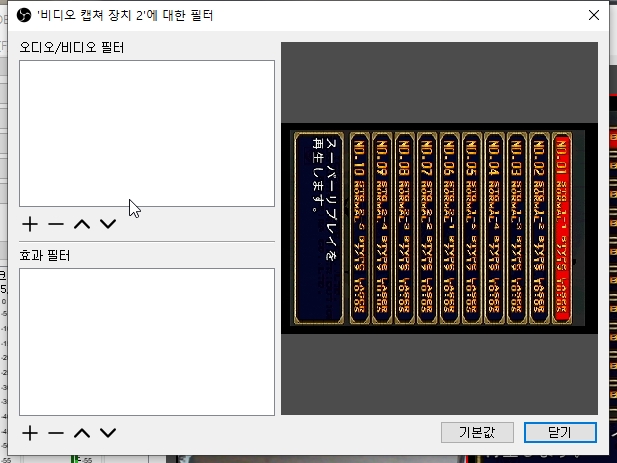
Task: Click the NO.05 replay entry in preview
Action: tap(471, 228)
